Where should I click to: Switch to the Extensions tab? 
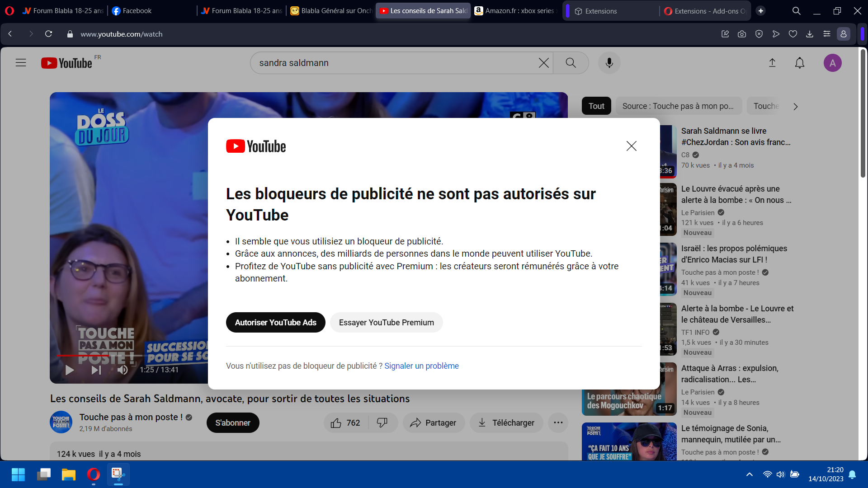[x=615, y=11]
